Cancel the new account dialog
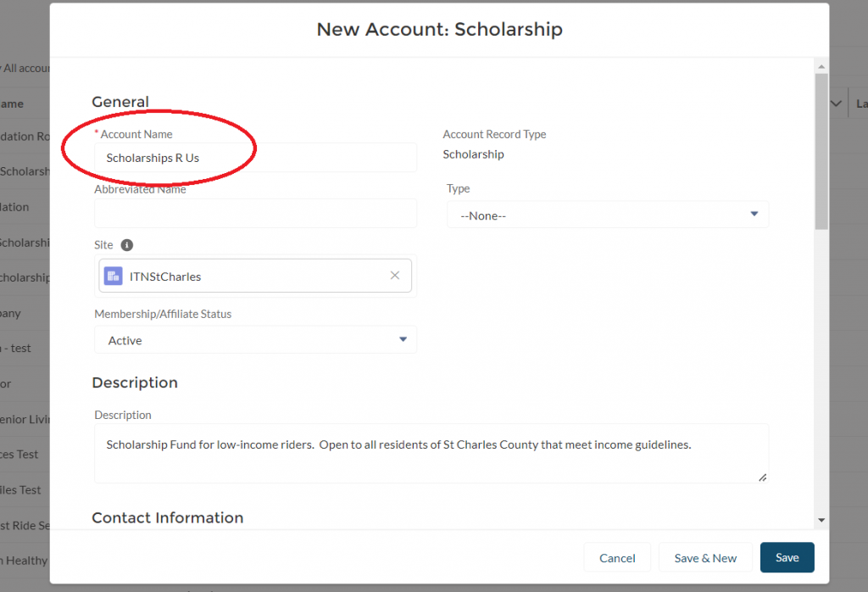Viewport: 868px width, 592px height. tap(617, 557)
